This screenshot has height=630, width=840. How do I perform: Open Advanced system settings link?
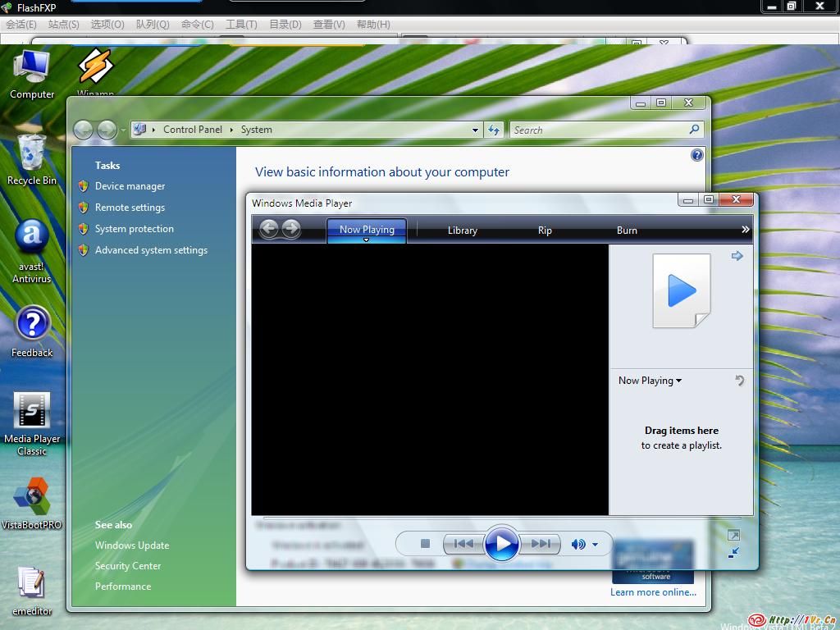coord(151,250)
